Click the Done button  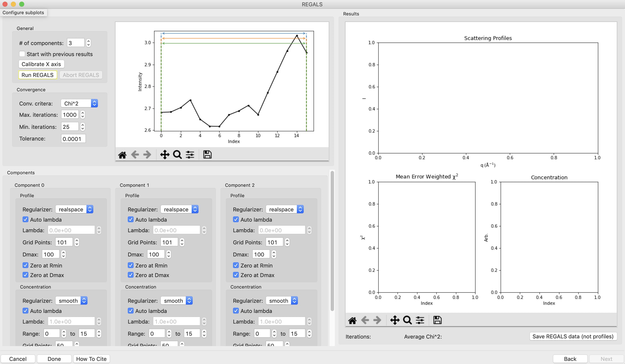point(54,359)
